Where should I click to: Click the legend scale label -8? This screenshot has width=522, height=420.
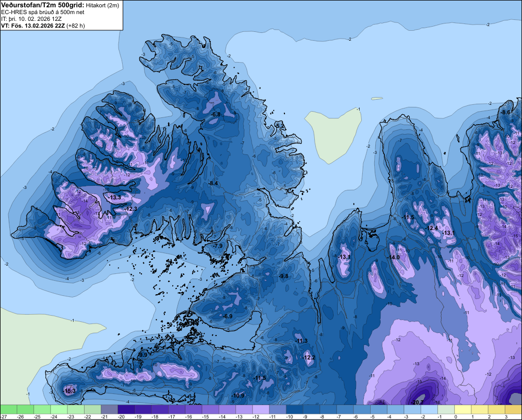click(322, 417)
